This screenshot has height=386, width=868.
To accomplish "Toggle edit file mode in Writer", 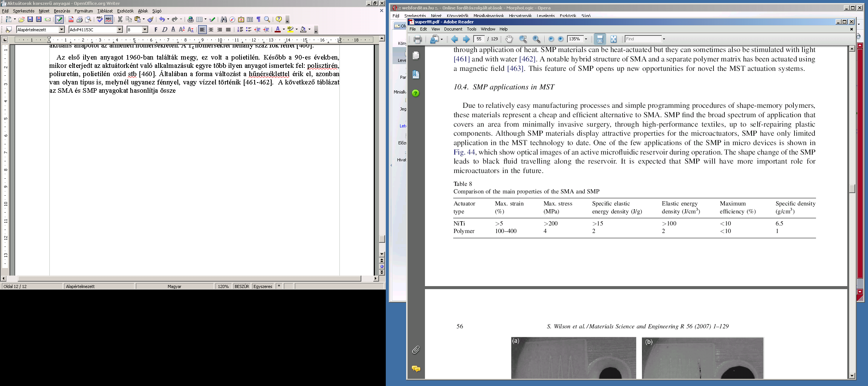I will pos(59,19).
